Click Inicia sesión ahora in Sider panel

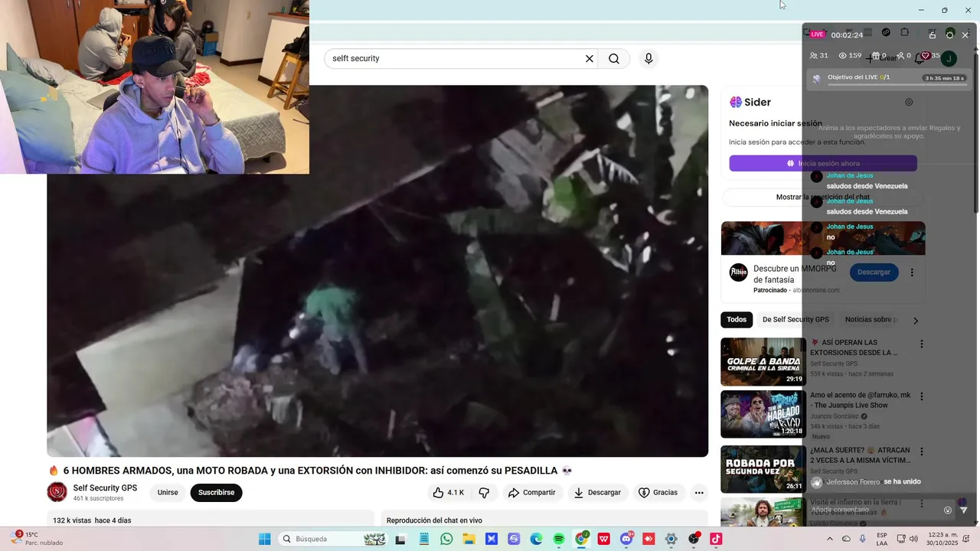[823, 164]
